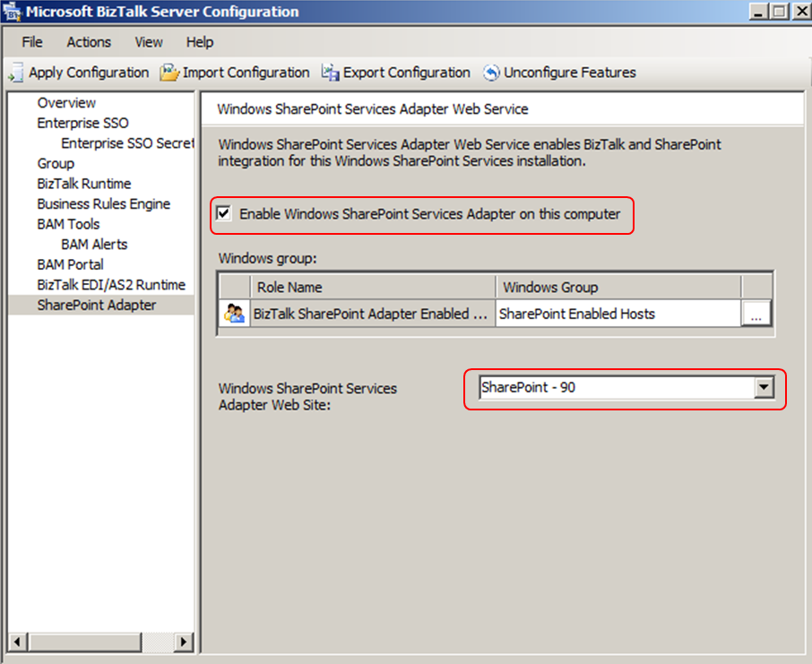This screenshot has height=664, width=812.
Task: Click the Apply Configuration toolbar icon
Action: coord(16,73)
